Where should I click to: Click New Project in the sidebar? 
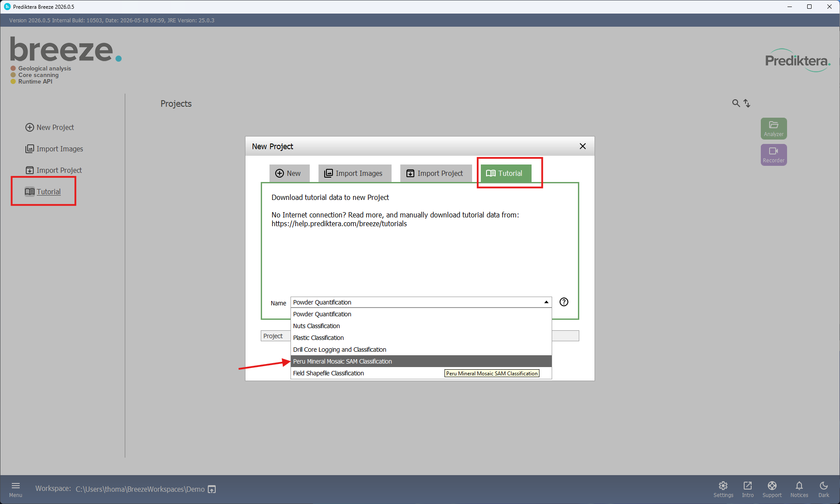pyautogui.click(x=49, y=127)
